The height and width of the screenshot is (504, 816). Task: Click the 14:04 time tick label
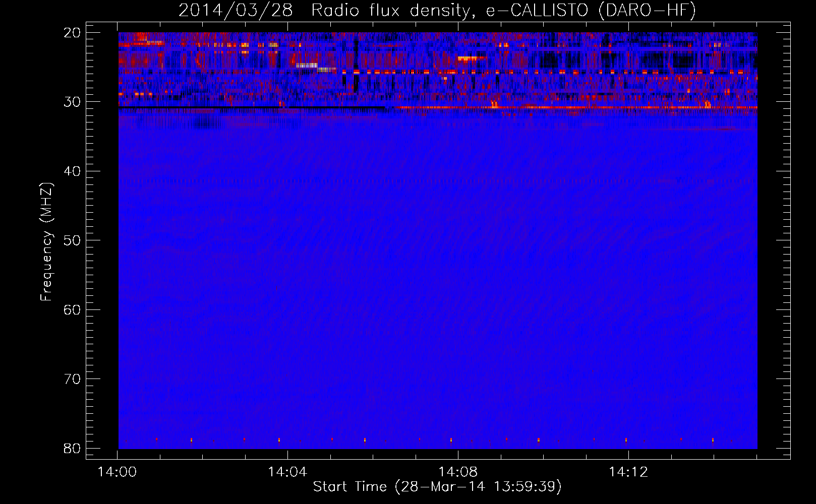coord(287,472)
